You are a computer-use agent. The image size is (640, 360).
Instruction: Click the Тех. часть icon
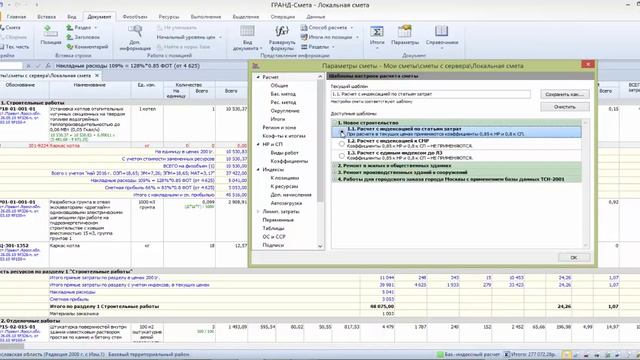[x=2, y=47]
